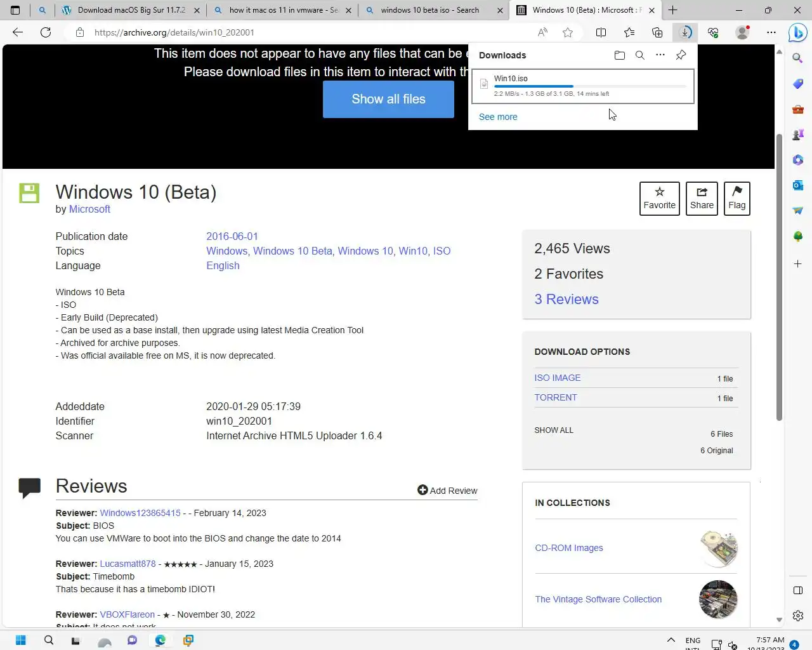Download the TORRENT option
The height and width of the screenshot is (650, 812).
pyautogui.click(x=556, y=397)
